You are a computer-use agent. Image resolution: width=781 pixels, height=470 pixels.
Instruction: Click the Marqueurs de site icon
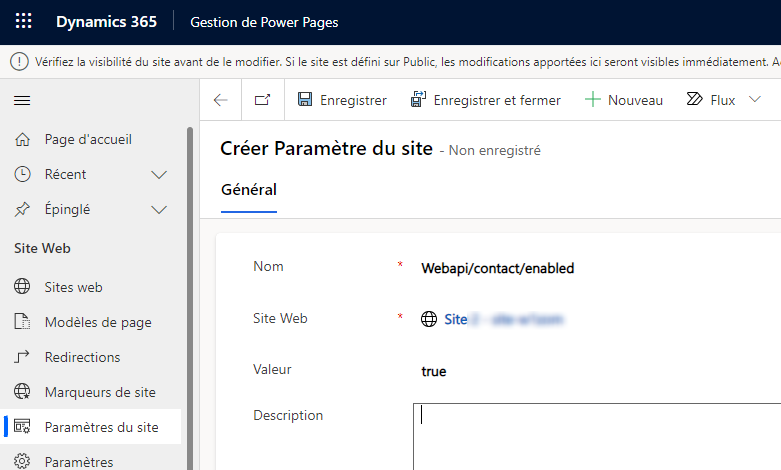tap(22, 391)
